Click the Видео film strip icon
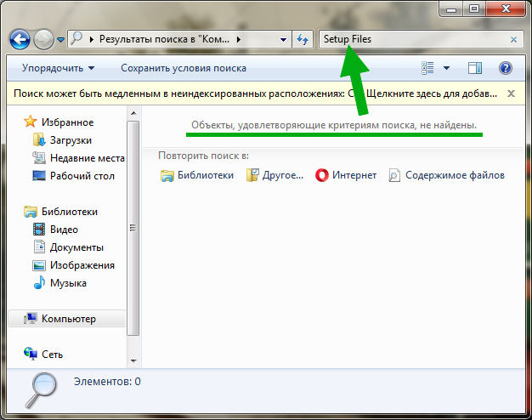 pos(39,230)
